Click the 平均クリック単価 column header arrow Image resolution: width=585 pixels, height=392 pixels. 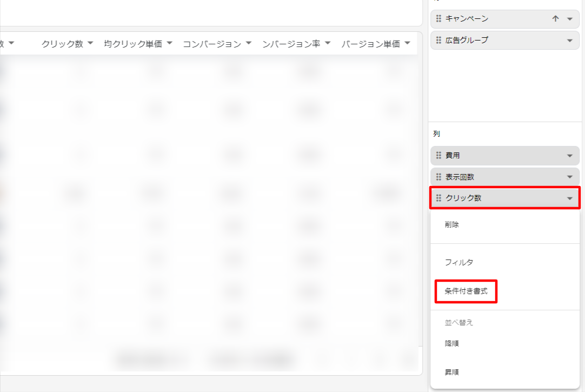coord(169,43)
